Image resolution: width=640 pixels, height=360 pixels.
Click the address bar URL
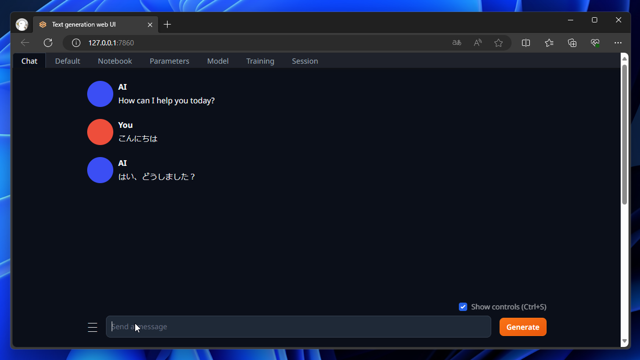pos(111,42)
